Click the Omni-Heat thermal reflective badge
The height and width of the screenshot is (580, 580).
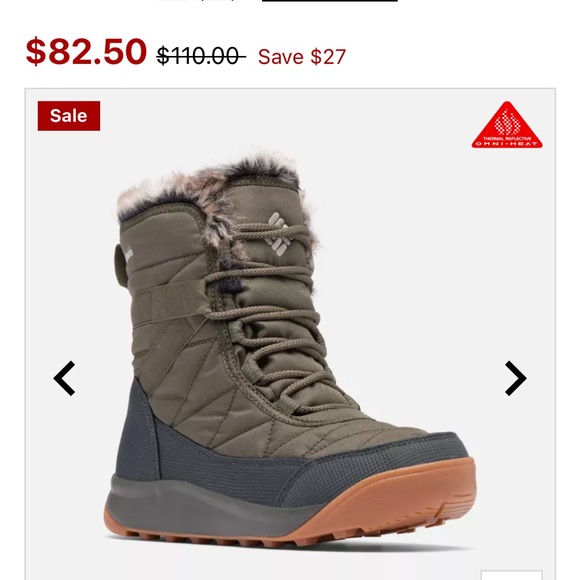[x=507, y=125]
